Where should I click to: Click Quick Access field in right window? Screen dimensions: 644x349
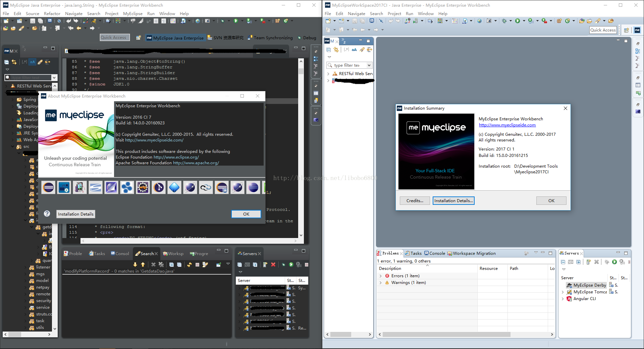pyautogui.click(x=603, y=30)
